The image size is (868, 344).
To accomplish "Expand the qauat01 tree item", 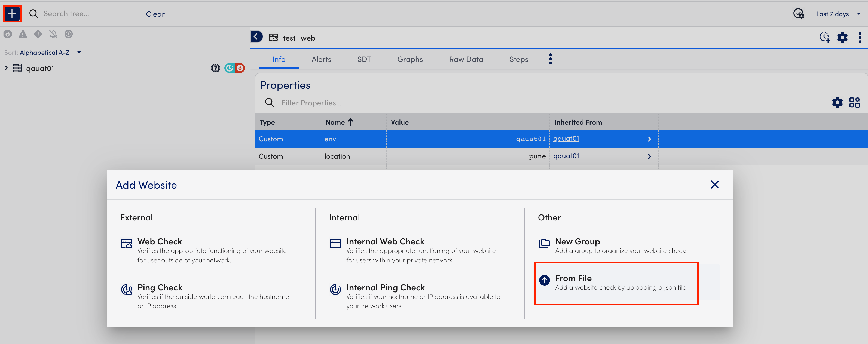I will point(6,67).
